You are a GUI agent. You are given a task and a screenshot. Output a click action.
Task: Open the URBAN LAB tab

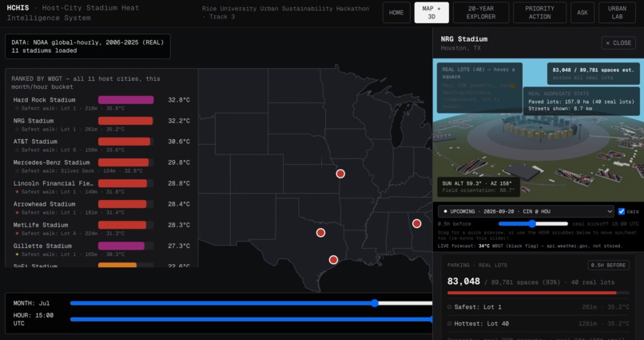(617, 13)
